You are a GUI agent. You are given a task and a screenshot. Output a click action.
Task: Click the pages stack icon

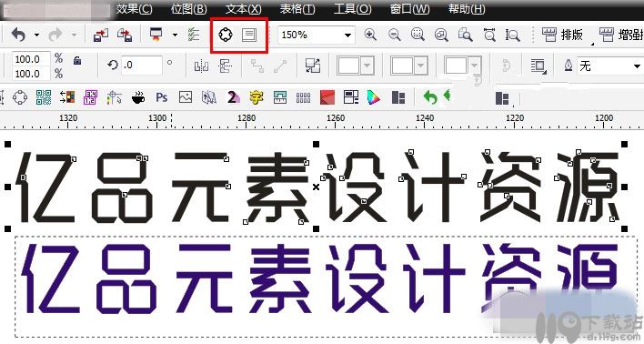click(209, 97)
